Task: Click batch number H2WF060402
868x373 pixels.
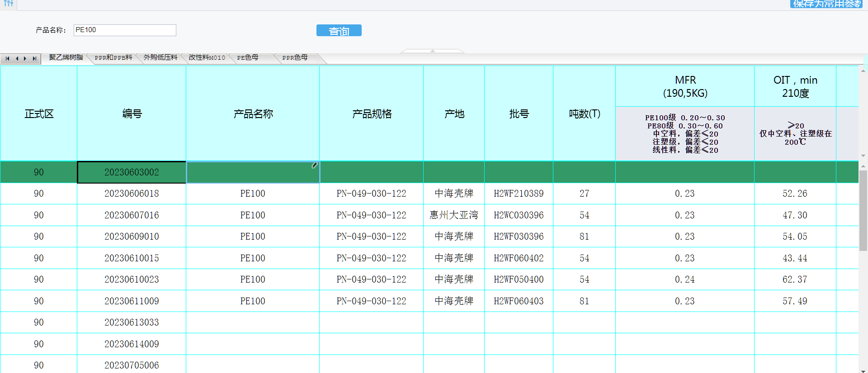Action: click(519, 258)
